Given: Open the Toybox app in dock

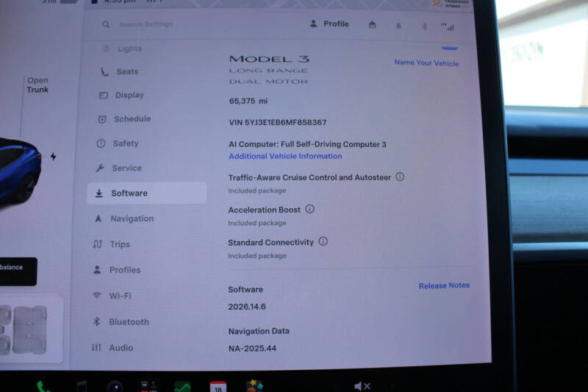Looking at the screenshot, I should click(254, 385).
